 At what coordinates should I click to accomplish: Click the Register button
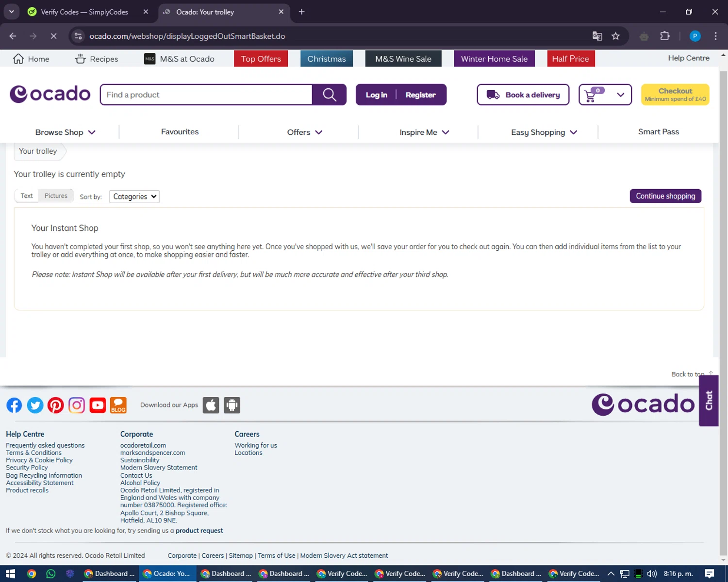click(x=421, y=95)
